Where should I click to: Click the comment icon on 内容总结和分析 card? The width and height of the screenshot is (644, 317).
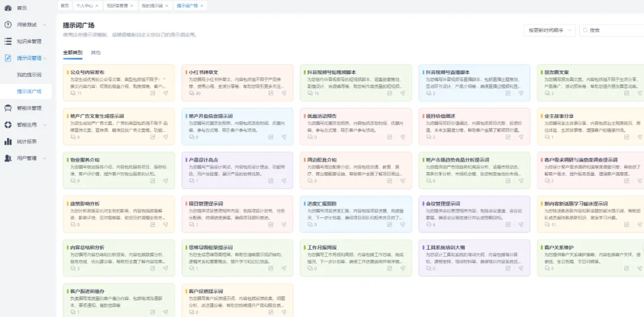click(x=73, y=269)
